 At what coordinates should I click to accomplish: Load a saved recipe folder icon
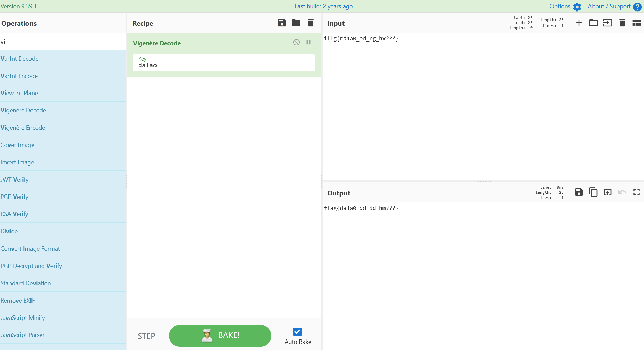point(296,23)
